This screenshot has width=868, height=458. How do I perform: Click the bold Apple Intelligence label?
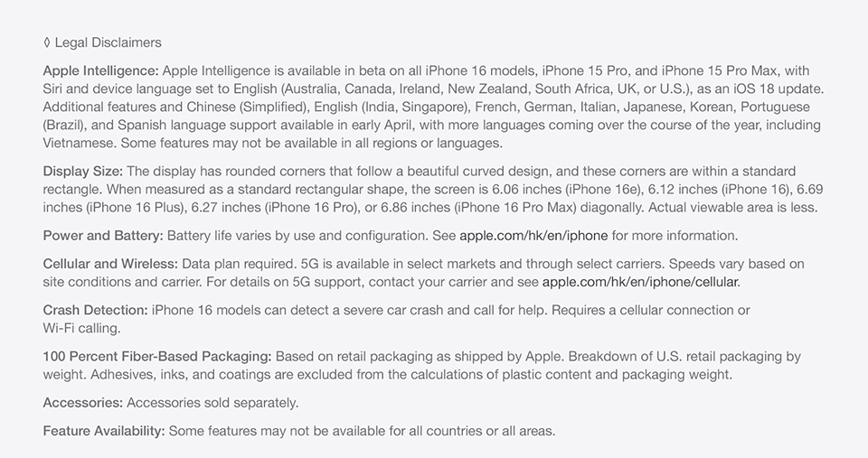coord(100,71)
